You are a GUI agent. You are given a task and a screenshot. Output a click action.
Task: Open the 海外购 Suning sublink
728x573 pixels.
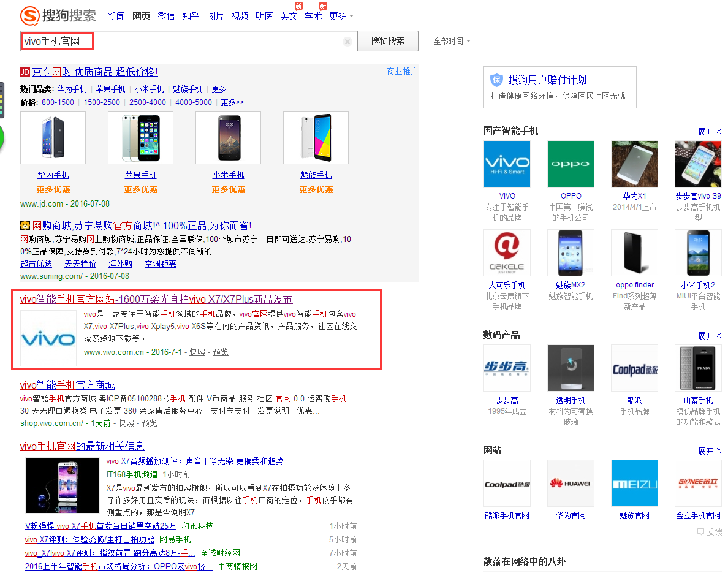pyautogui.click(x=120, y=264)
